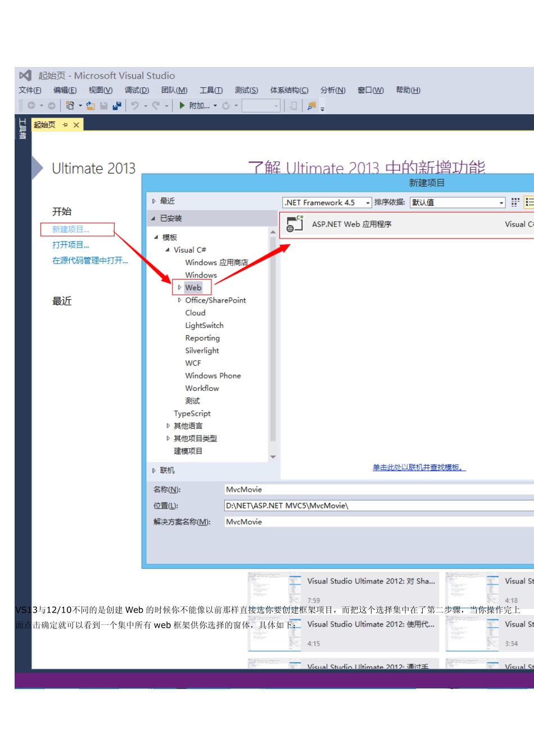This screenshot has height=756, width=534.
Task: Click the New Project toolbar icon
Action: pos(70,105)
